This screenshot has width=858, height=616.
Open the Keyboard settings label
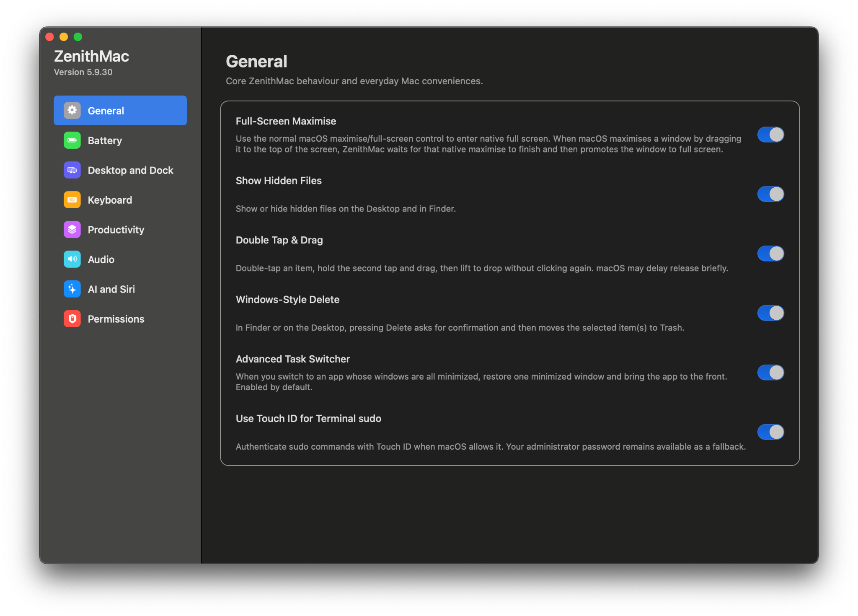click(110, 200)
